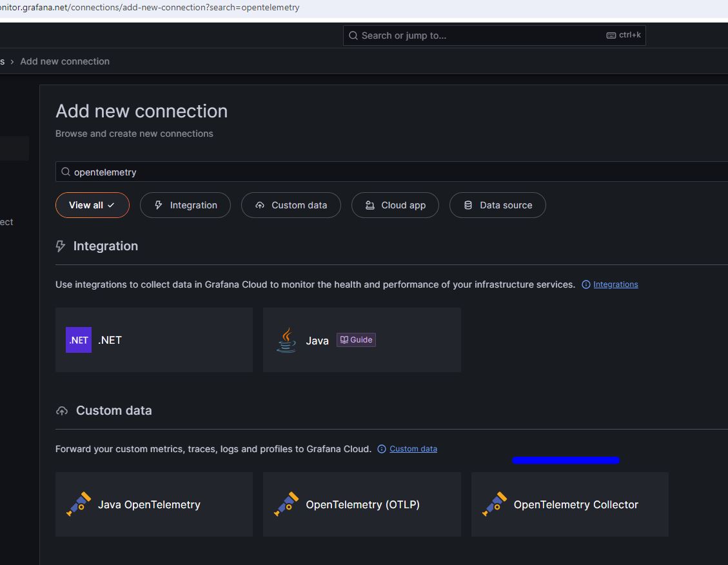Click the magnifier icon in connection search

click(66, 172)
